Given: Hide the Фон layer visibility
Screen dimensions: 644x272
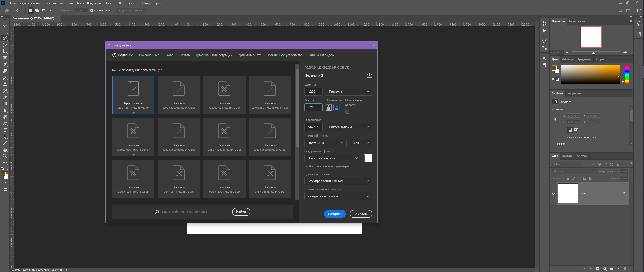Looking at the screenshot, I should pyautogui.click(x=553, y=194).
